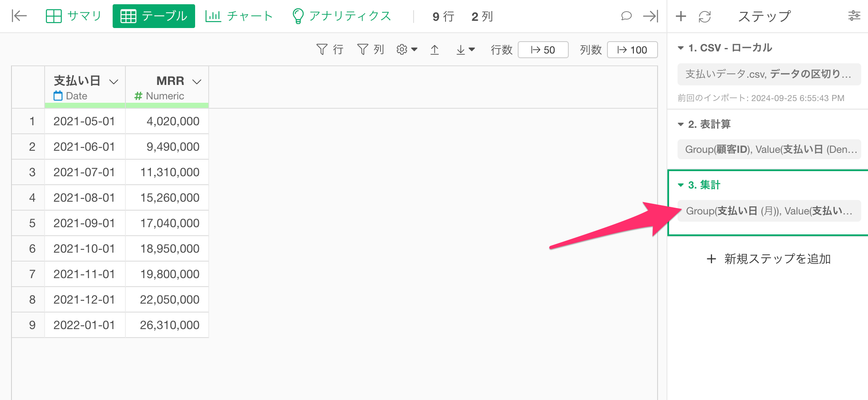Click the 前回のインポート timestamp text
This screenshot has height=400, width=868.
tap(761, 98)
